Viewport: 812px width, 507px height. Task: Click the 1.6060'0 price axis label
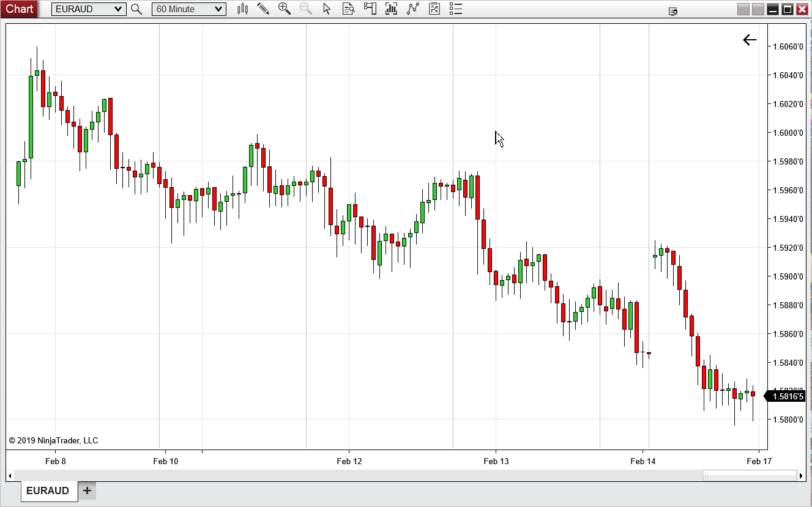pos(788,46)
